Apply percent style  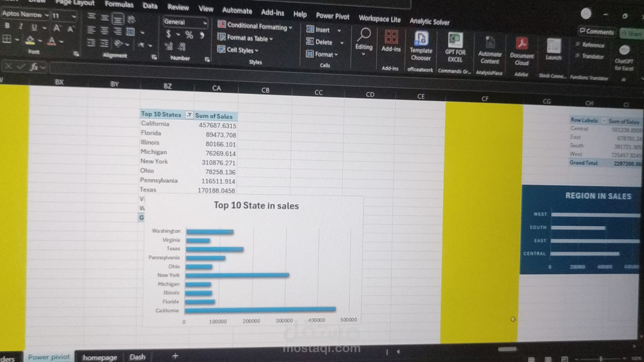pyautogui.click(x=189, y=35)
